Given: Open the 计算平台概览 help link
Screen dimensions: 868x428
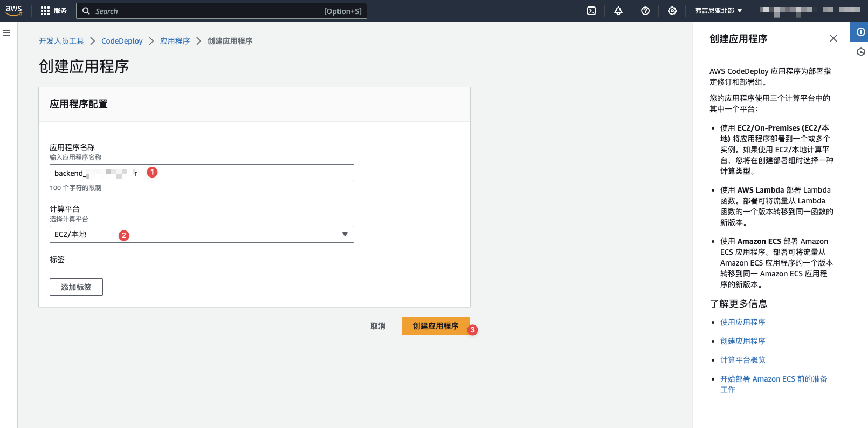Looking at the screenshot, I should point(743,360).
